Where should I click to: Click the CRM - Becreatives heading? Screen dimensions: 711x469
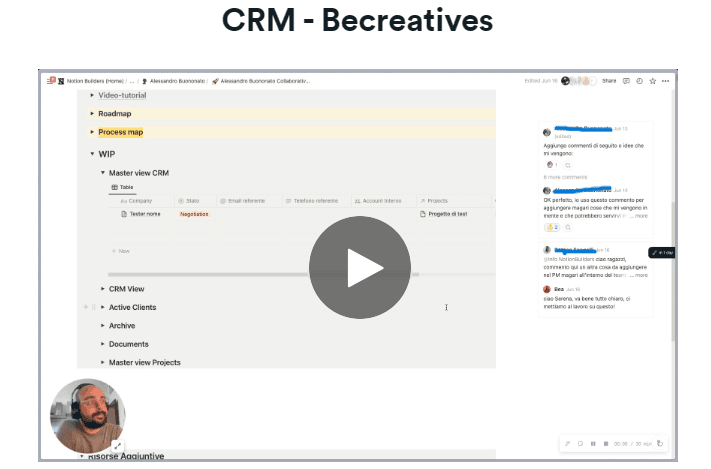point(357,20)
